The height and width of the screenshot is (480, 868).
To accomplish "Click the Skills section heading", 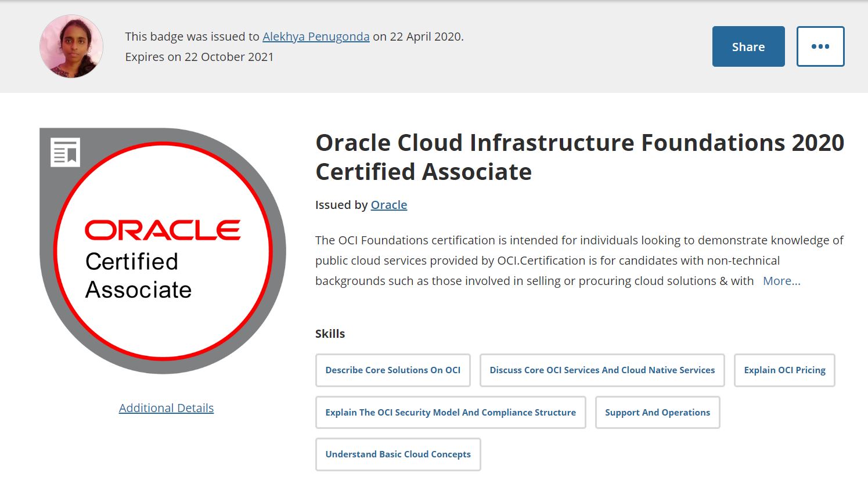I will tap(330, 334).
